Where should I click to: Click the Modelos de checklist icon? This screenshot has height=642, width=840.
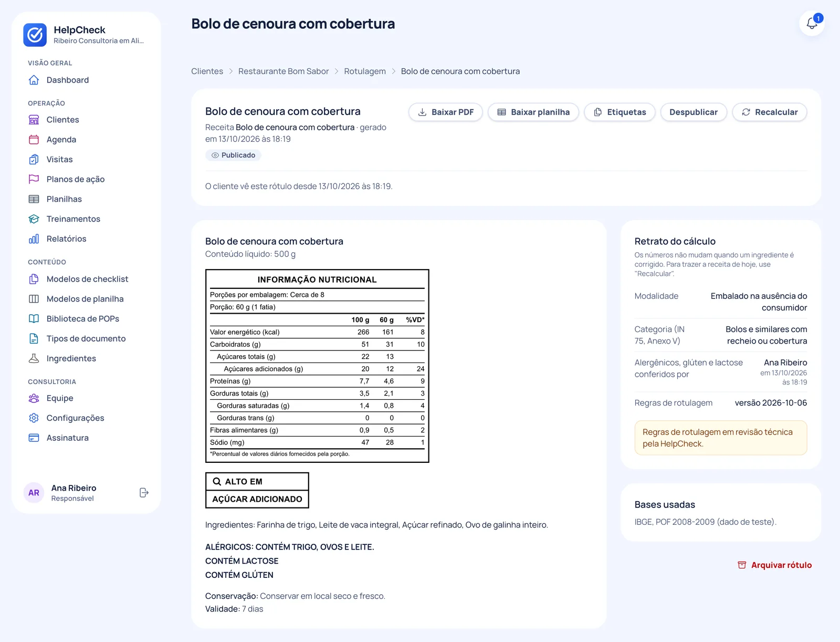(x=34, y=279)
